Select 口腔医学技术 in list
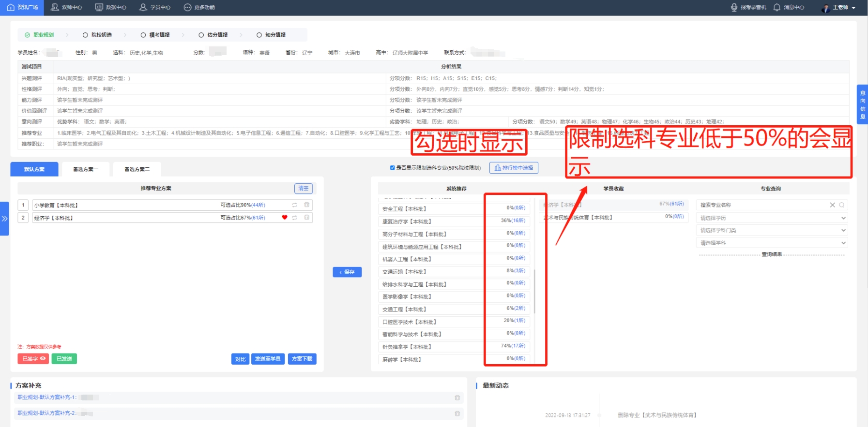Viewport: 868px width, 427px height. [x=454, y=322]
